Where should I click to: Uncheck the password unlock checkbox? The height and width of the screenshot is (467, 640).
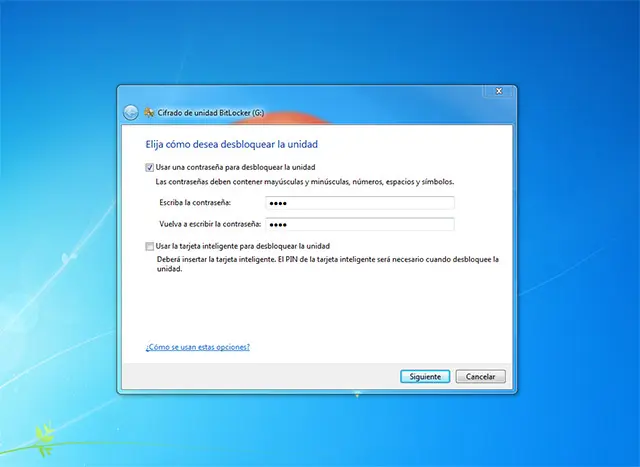(150, 167)
